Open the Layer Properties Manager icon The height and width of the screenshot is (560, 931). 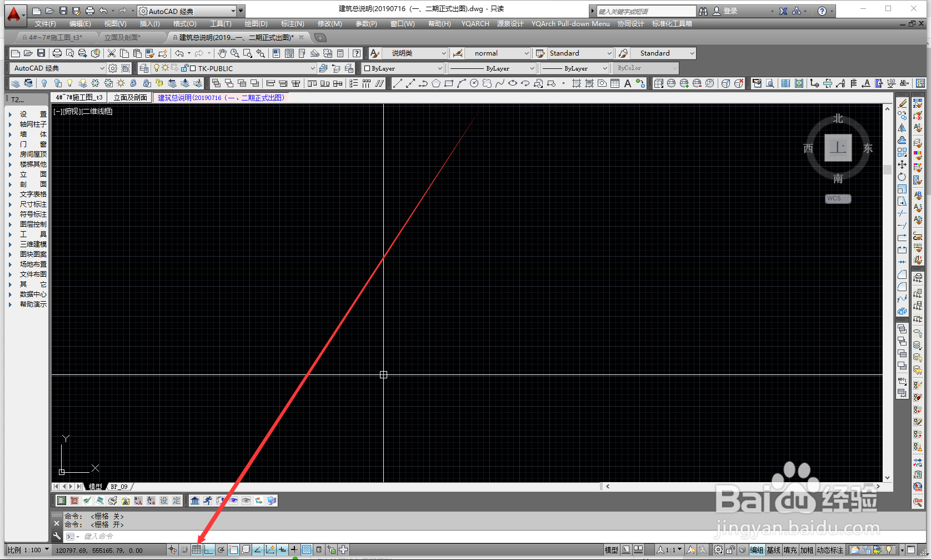pyautogui.click(x=144, y=68)
